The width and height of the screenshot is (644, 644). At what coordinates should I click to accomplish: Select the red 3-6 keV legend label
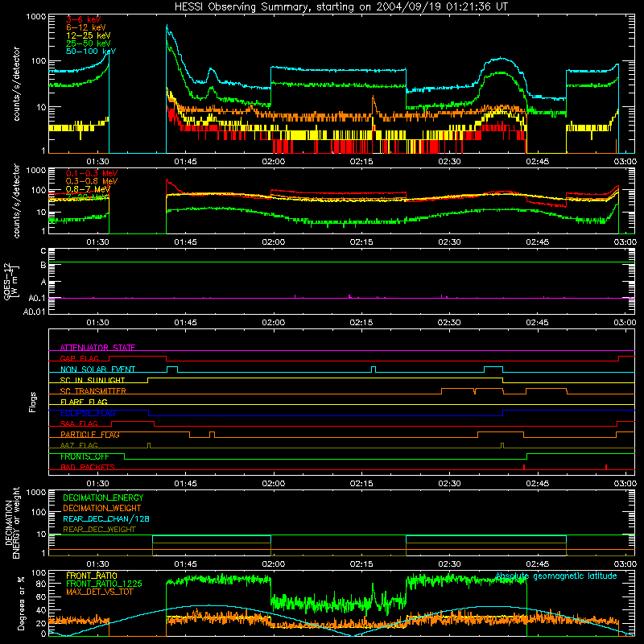click(x=84, y=19)
